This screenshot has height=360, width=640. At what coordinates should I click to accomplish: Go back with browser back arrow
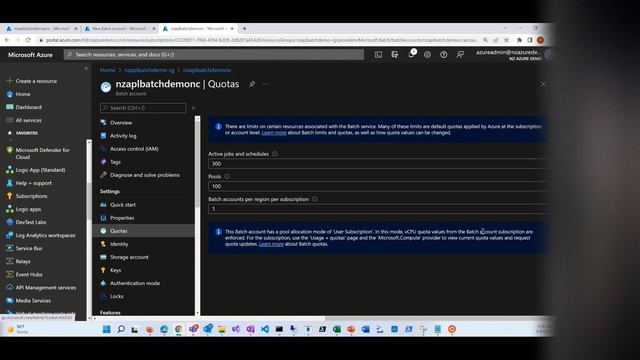coord(7,40)
